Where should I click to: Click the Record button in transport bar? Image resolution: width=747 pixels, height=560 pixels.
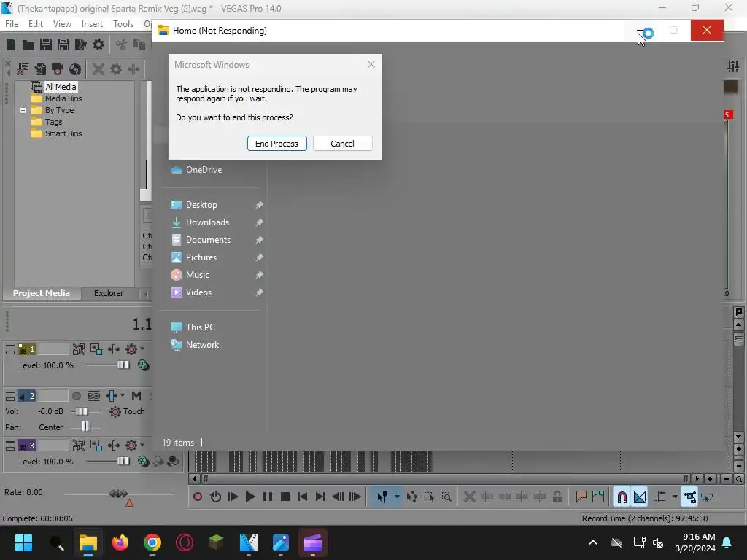198,497
